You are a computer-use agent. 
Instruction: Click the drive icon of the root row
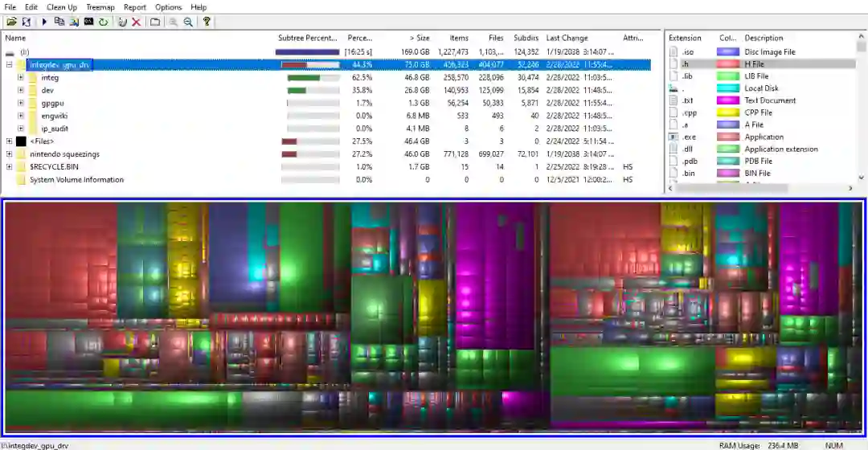click(x=10, y=52)
